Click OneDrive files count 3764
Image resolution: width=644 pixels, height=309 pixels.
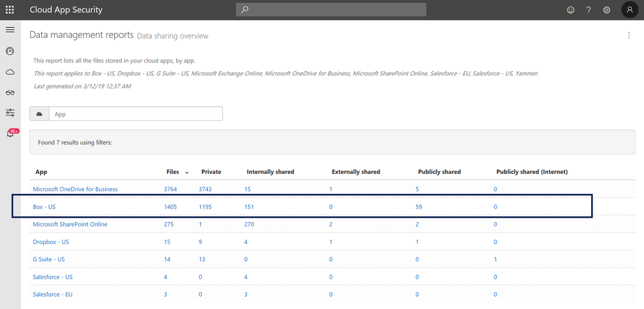170,189
